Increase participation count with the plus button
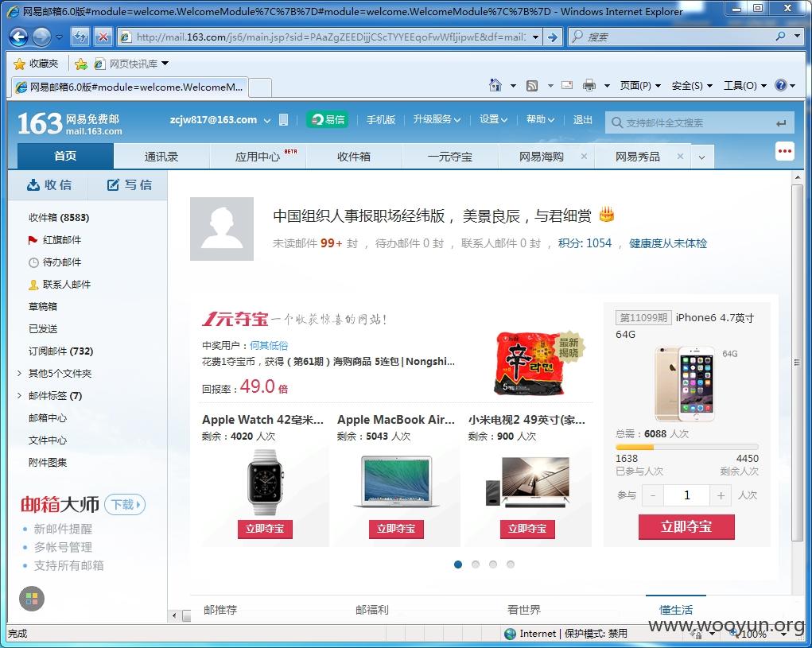Image resolution: width=812 pixels, height=648 pixels. pyautogui.click(x=721, y=496)
